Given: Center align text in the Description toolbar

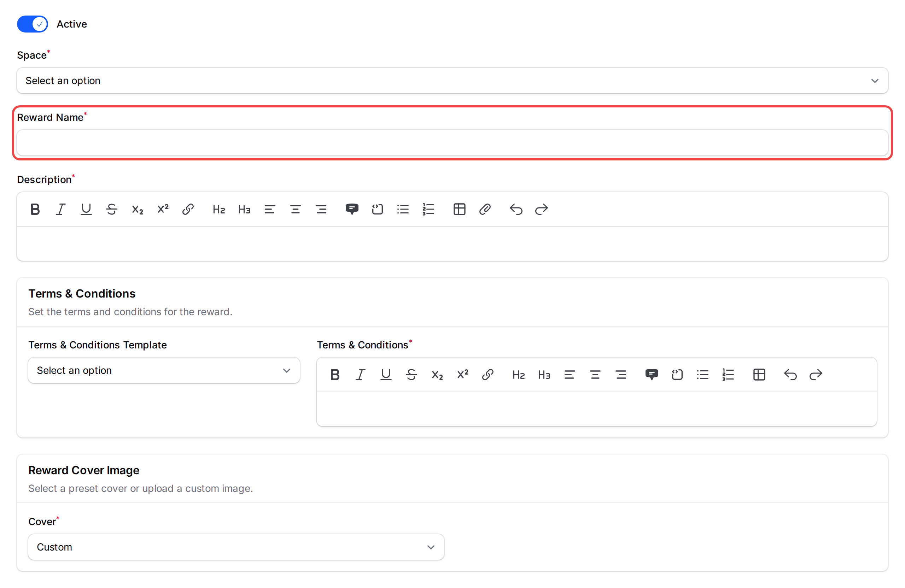Looking at the screenshot, I should pyautogui.click(x=296, y=209).
